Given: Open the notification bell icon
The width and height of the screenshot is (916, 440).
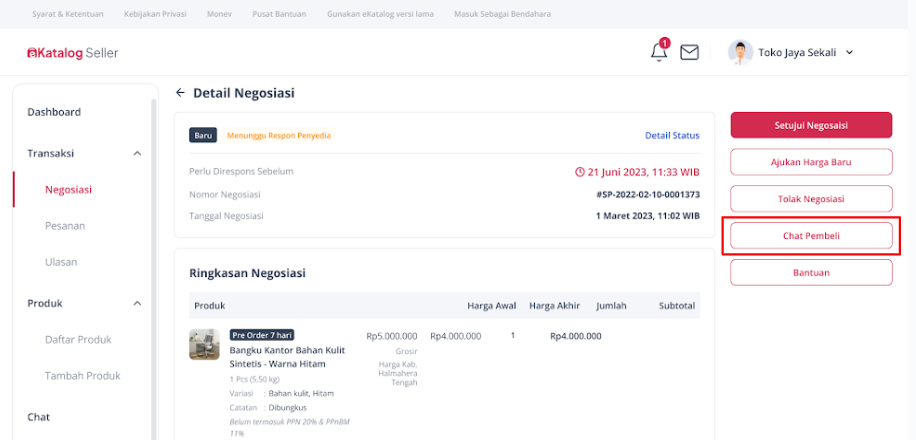Looking at the screenshot, I should point(659,51).
